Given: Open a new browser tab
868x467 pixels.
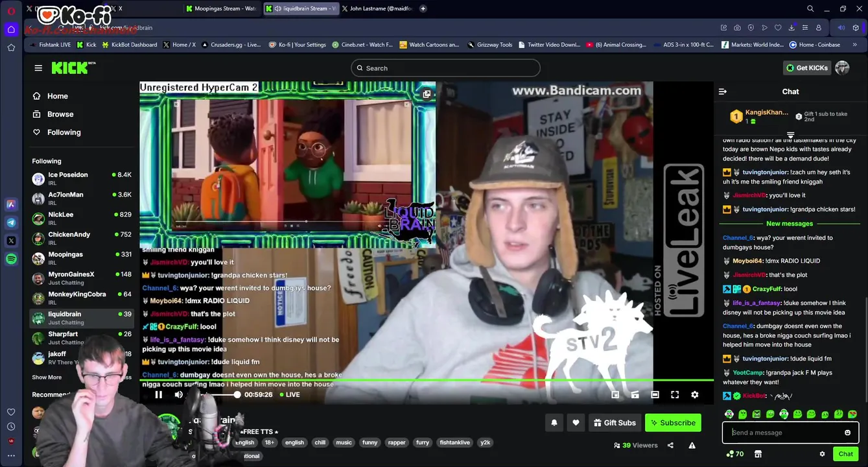Looking at the screenshot, I should [423, 8].
